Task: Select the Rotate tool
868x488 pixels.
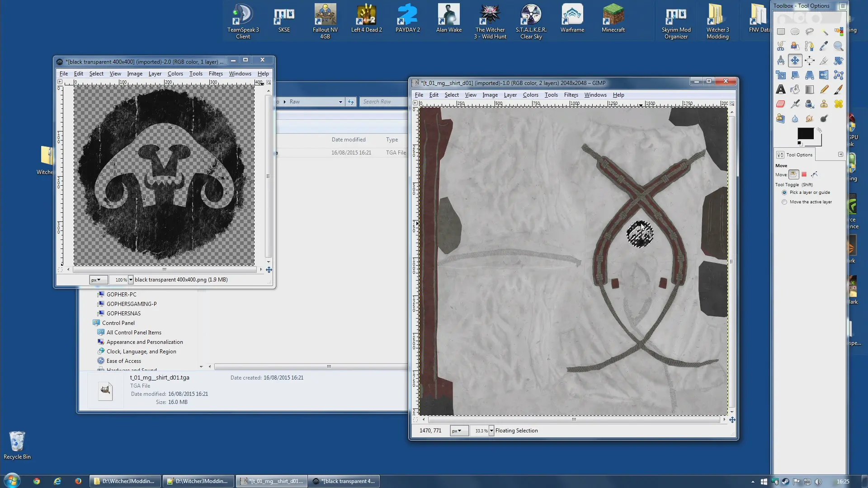Action: pos(839,61)
